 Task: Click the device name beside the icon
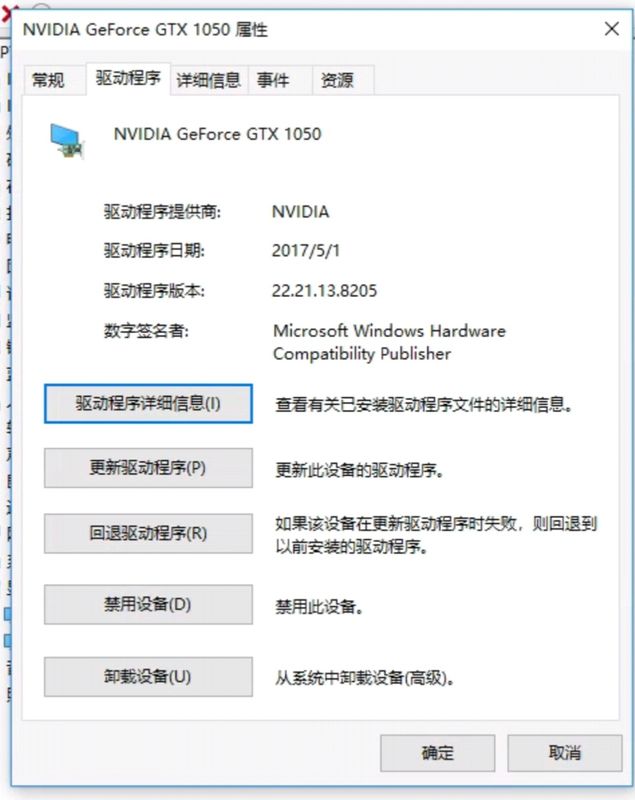(217, 134)
